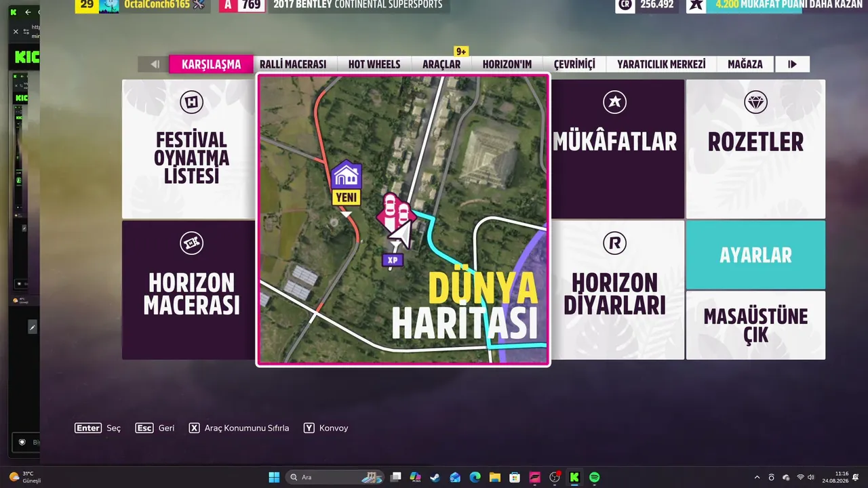Click the Esc key Geri prompt
Screen dimensions: 868x488
pyautogui.click(x=155, y=428)
